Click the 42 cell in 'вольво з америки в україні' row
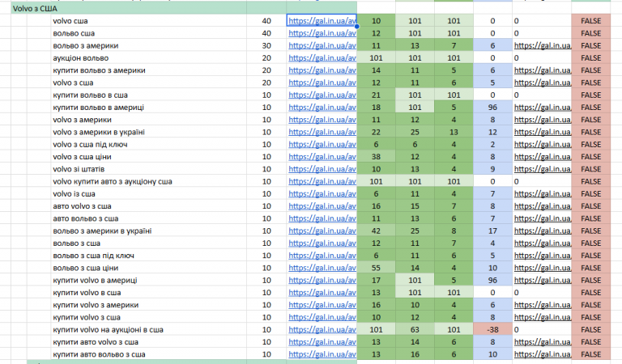 pos(376,231)
